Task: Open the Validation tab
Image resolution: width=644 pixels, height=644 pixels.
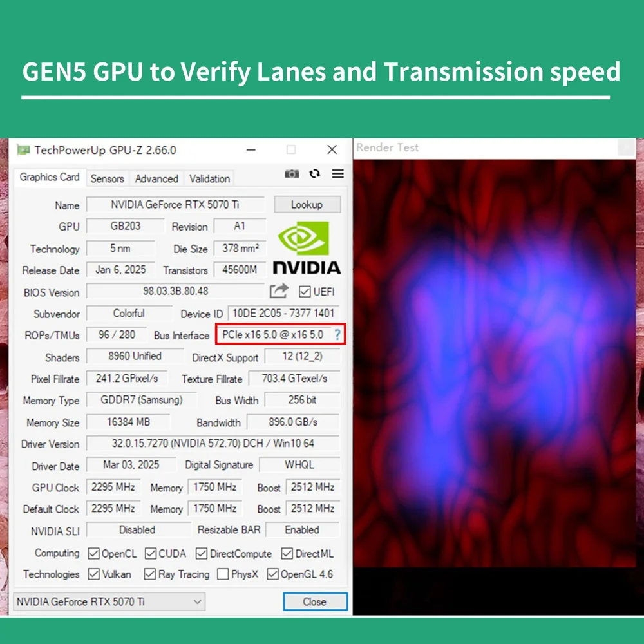Action: [x=209, y=178]
